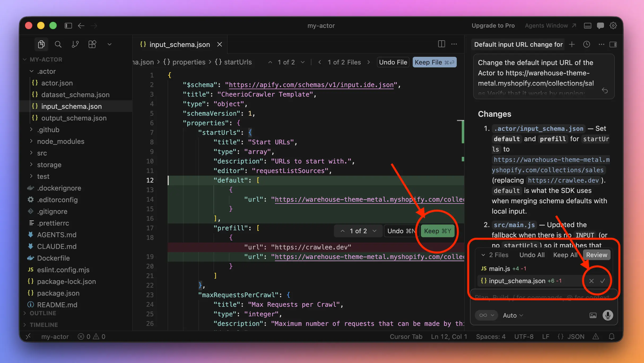The image size is (644, 363).
Task: Click Keep All in the changes bar
Action: [565, 255]
